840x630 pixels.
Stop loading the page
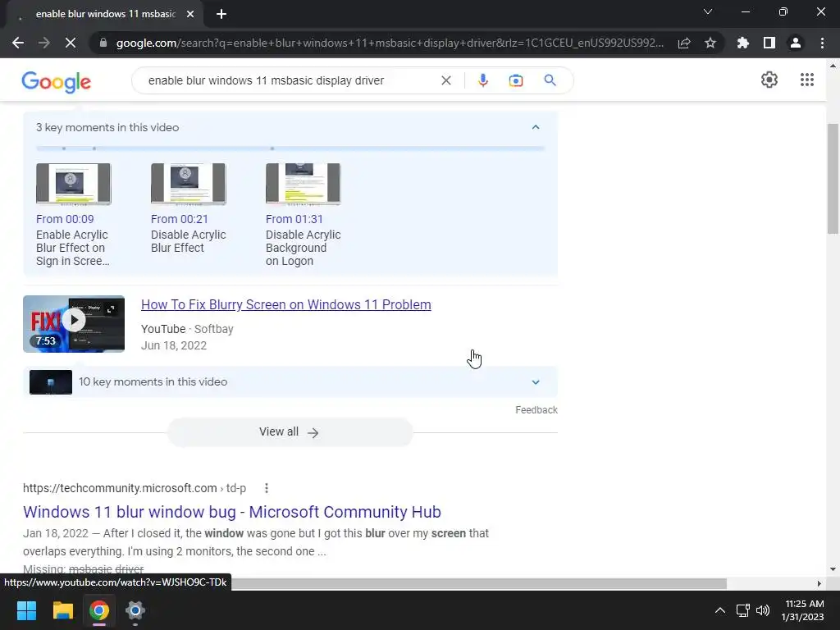coord(71,43)
